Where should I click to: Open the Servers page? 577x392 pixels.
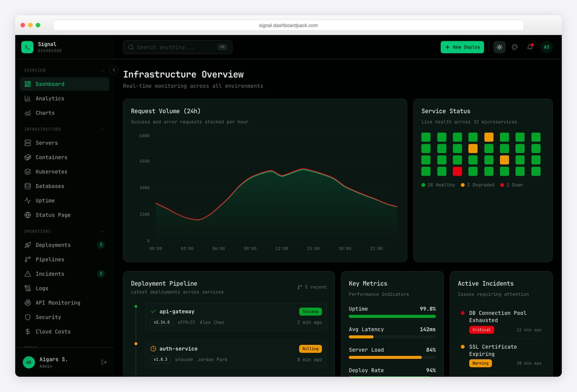[64, 143]
